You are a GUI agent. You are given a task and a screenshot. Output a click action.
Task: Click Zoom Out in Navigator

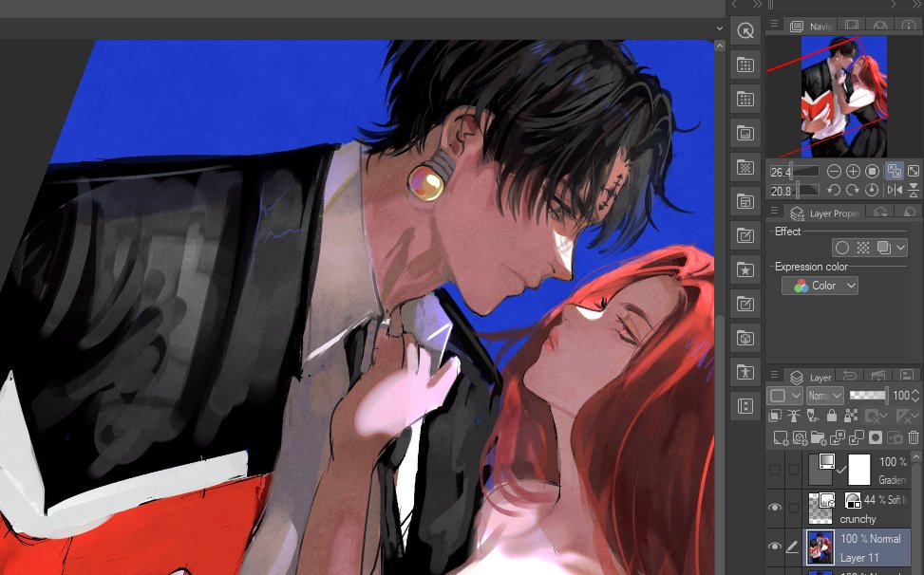point(834,171)
